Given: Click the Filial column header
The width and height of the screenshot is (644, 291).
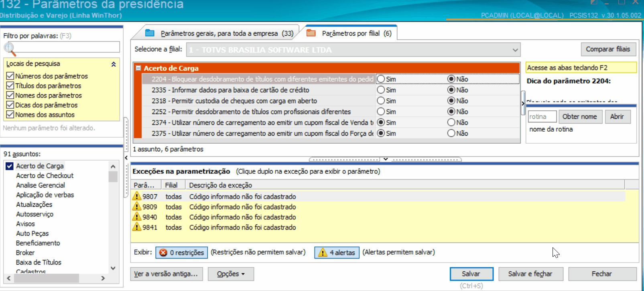Looking at the screenshot, I should pos(173,185).
